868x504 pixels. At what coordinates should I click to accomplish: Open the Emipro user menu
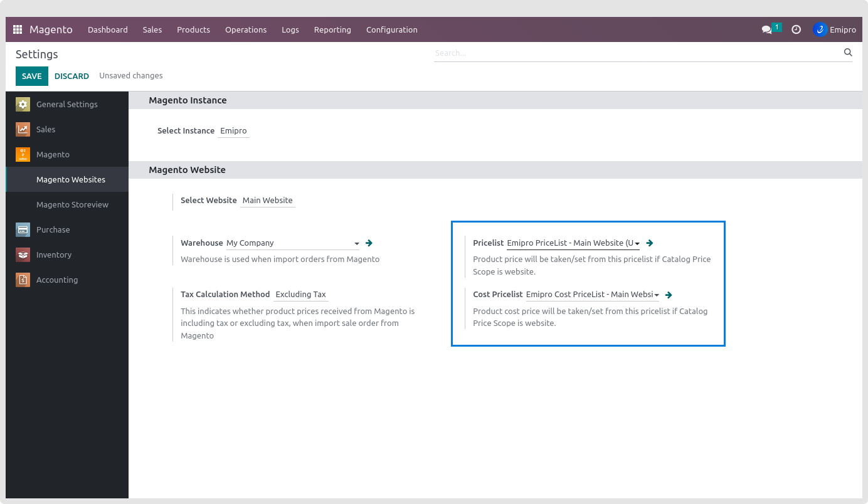(x=835, y=29)
